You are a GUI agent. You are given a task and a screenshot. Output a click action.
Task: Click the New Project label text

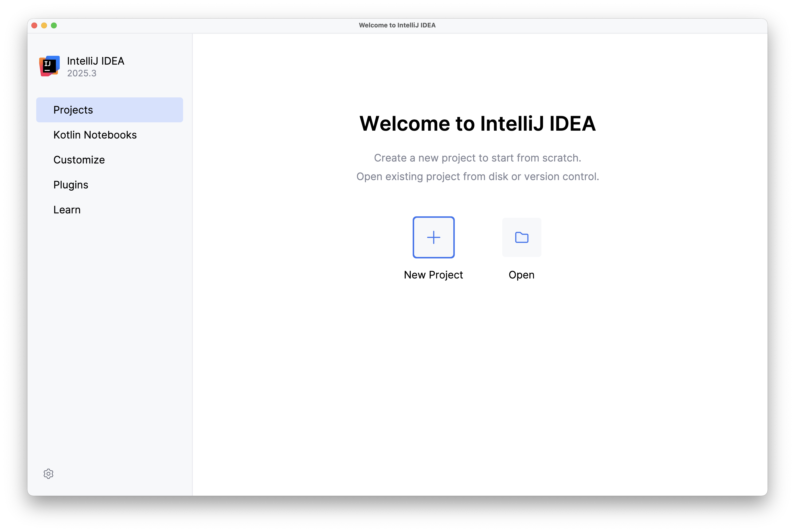click(433, 275)
